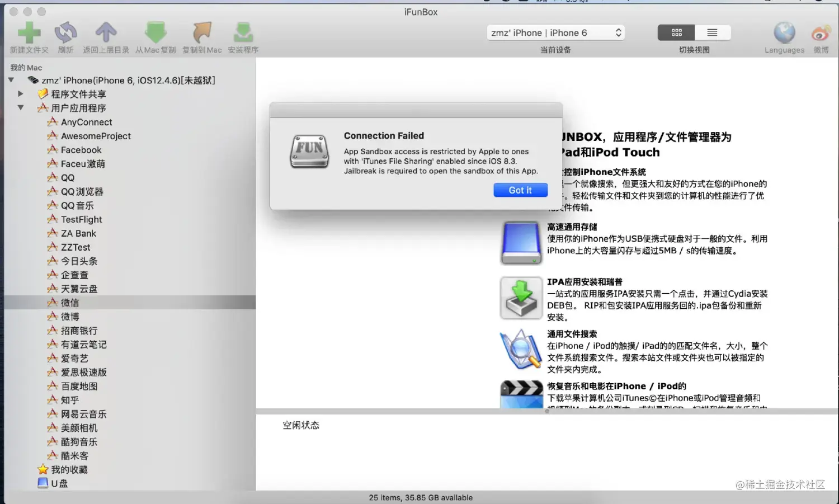Image resolution: width=839 pixels, height=504 pixels.
Task: Select the 爱思极速版 app
Action: click(83, 372)
